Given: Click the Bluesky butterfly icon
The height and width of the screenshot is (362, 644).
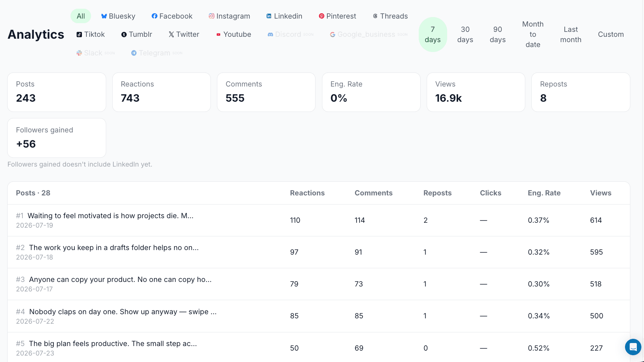Looking at the screenshot, I should [x=104, y=16].
